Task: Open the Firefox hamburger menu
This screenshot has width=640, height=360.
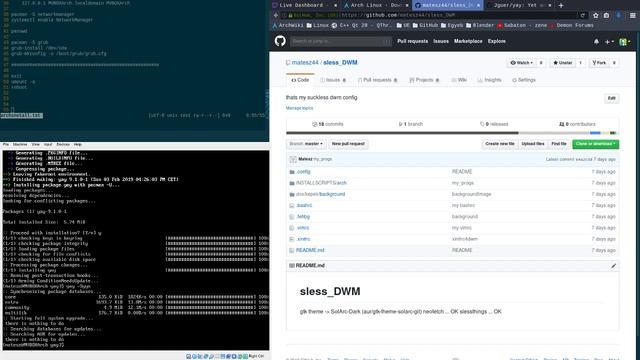Action: [632, 16]
